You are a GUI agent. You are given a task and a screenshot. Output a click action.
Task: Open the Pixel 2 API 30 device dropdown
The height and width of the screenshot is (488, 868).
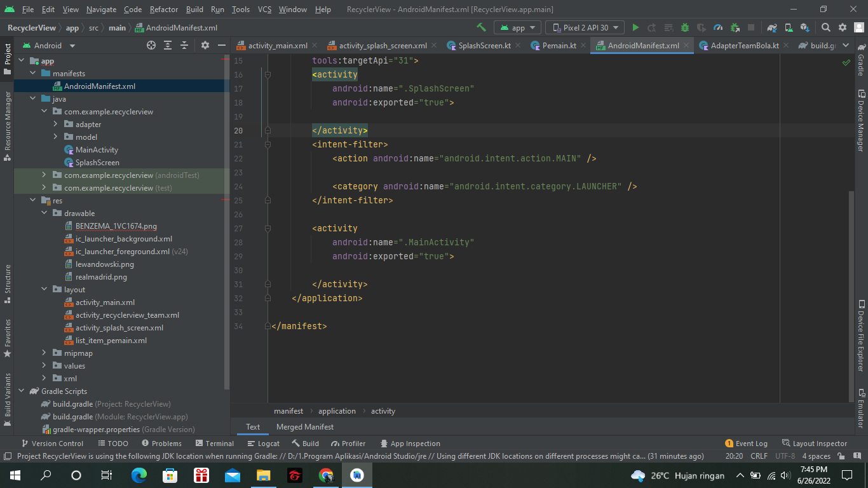pos(585,28)
